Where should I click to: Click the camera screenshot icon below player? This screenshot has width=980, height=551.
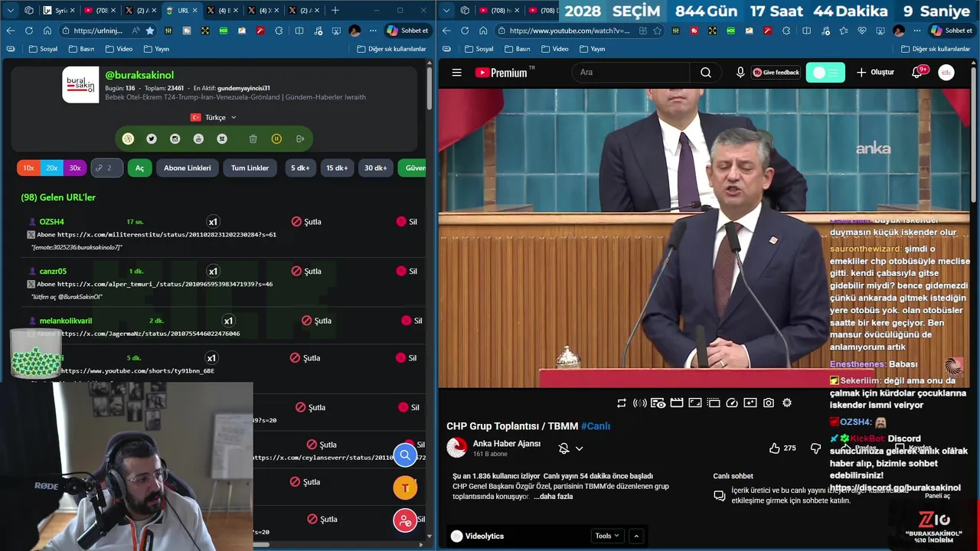tap(768, 403)
